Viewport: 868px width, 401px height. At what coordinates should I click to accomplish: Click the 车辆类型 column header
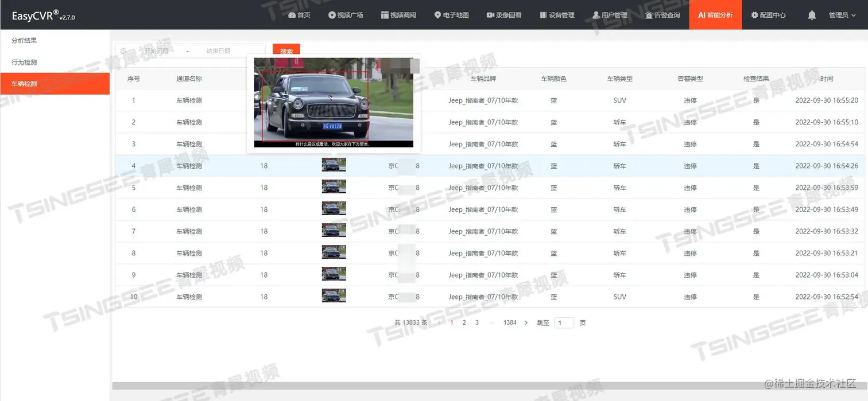click(x=620, y=79)
